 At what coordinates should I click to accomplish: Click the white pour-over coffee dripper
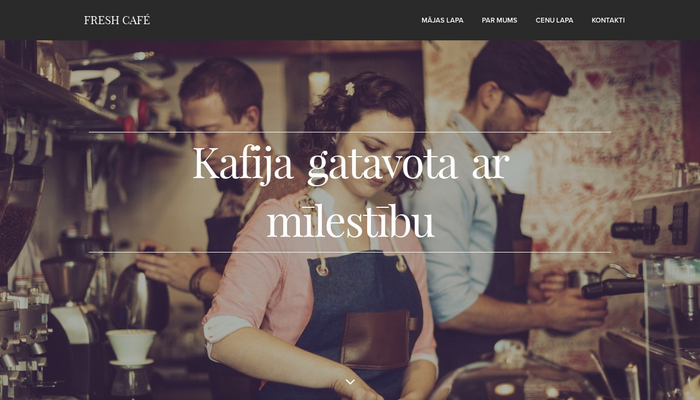131,348
